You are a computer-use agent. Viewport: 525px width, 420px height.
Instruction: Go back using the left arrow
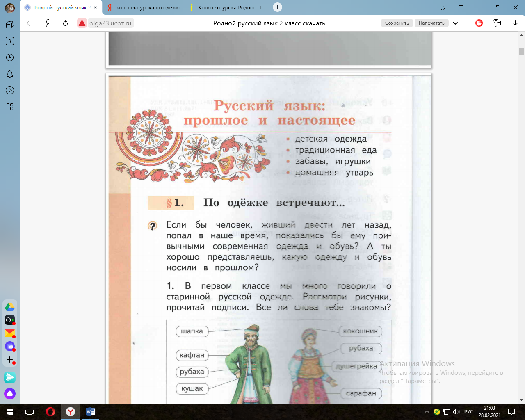click(30, 23)
